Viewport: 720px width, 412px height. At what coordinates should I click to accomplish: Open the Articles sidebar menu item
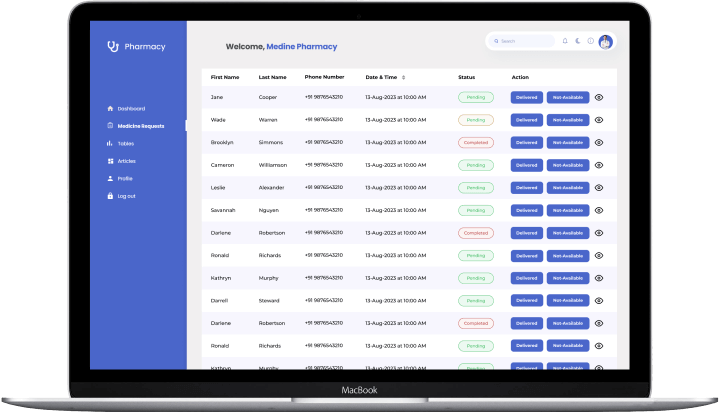pos(126,161)
